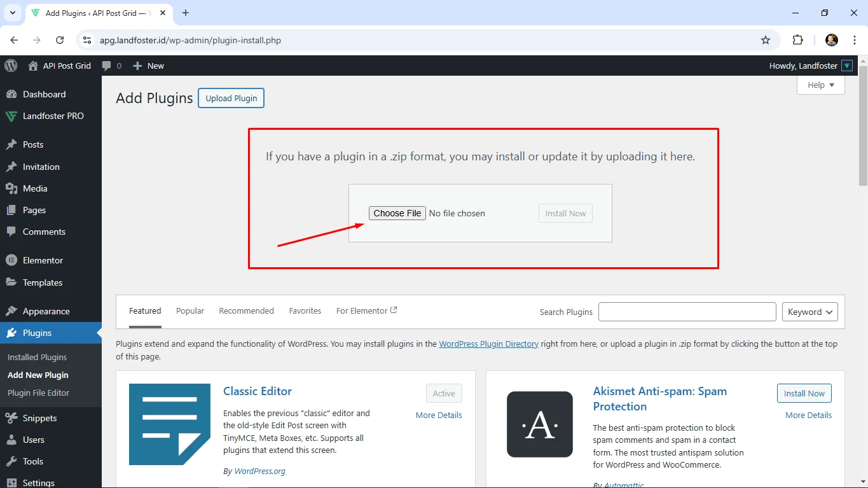Open API Post Grid site home icon
Image resolution: width=868 pixels, height=488 pixels.
click(33, 66)
